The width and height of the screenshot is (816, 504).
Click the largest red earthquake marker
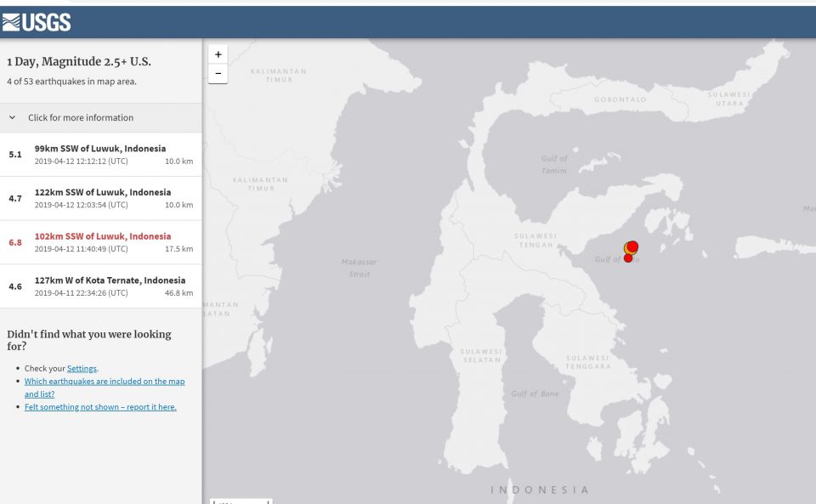tap(632, 246)
